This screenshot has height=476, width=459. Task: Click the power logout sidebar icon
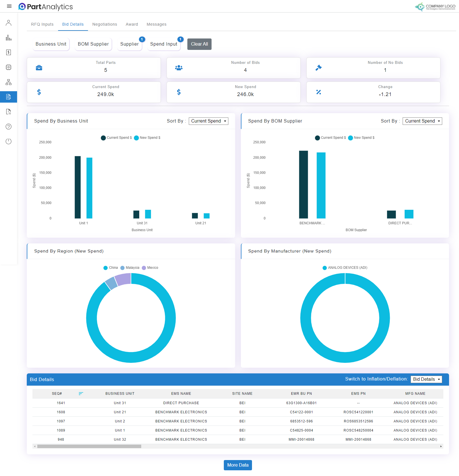coord(9,141)
